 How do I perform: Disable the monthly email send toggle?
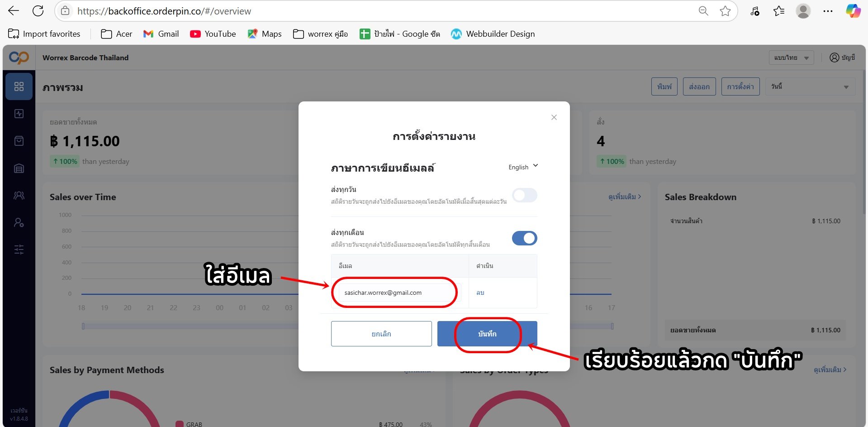pos(525,238)
